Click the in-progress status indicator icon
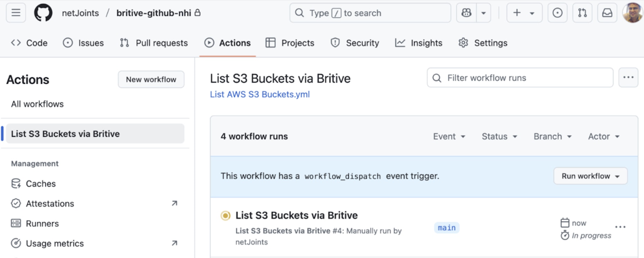 [x=226, y=216]
